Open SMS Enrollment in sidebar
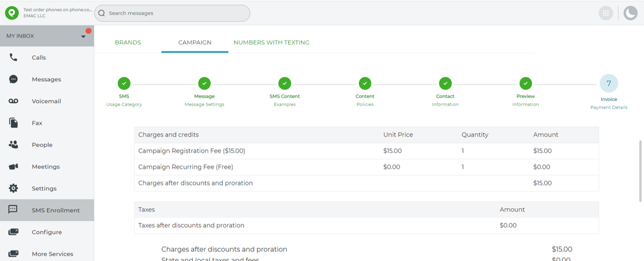 [55, 210]
